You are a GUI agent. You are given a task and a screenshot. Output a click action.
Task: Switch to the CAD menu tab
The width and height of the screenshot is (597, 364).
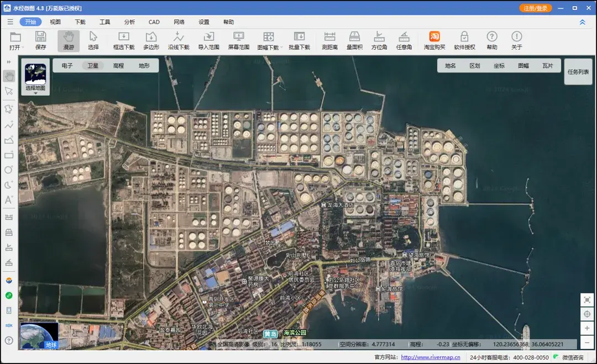pyautogui.click(x=154, y=22)
